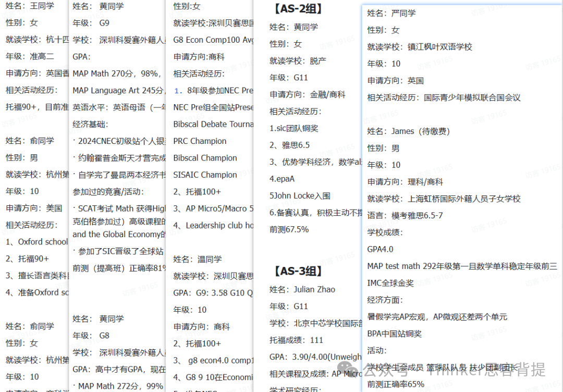This screenshot has width=563, height=392.
Task: Click 'MAP Math 272分, 99%' line
Action: (x=118, y=386)
